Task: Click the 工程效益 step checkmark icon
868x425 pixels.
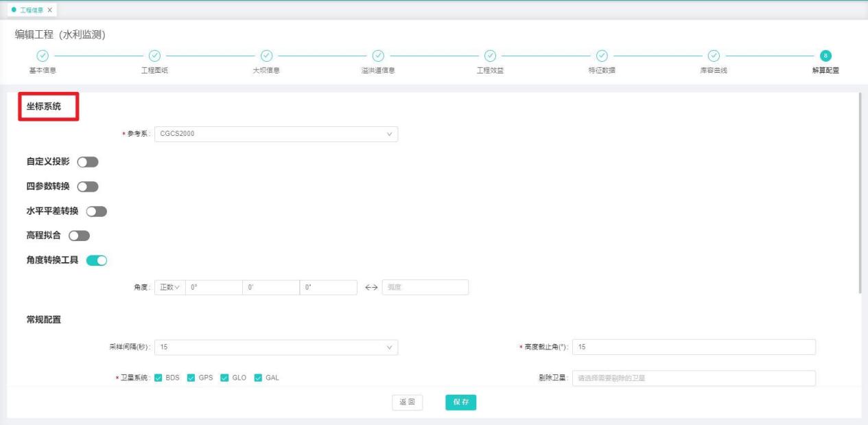Action: pos(490,56)
